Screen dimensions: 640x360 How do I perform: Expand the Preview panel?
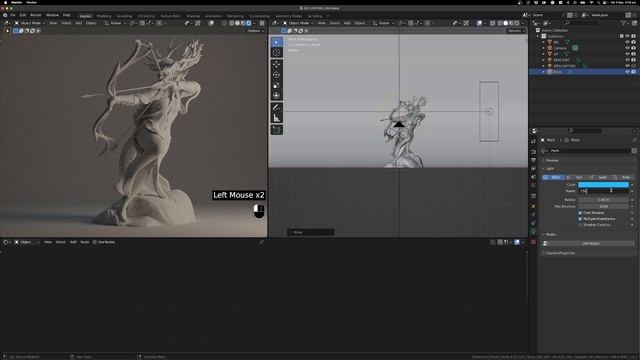552,160
